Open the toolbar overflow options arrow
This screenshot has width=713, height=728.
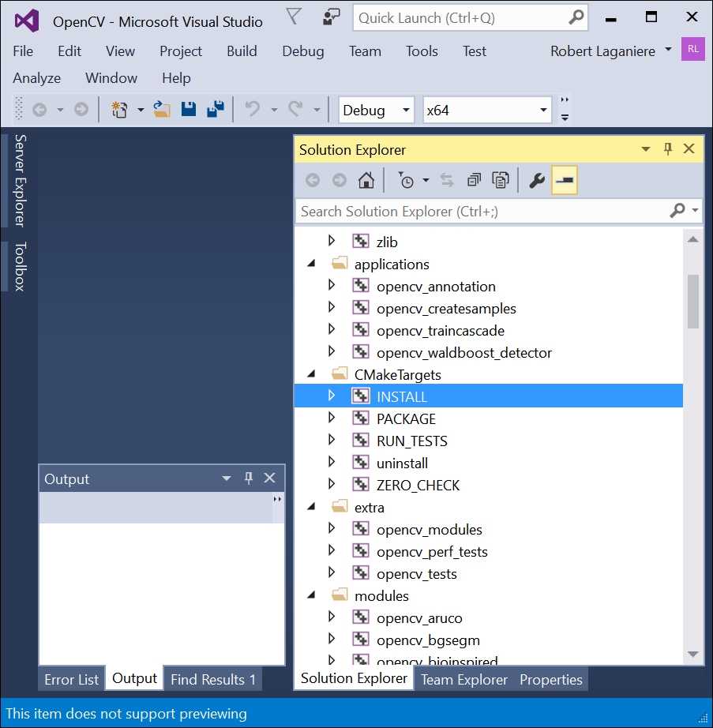pyautogui.click(x=565, y=118)
